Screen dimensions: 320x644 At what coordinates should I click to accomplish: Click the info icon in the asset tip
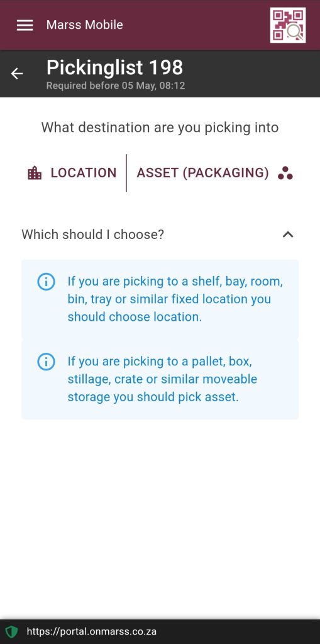(46, 362)
